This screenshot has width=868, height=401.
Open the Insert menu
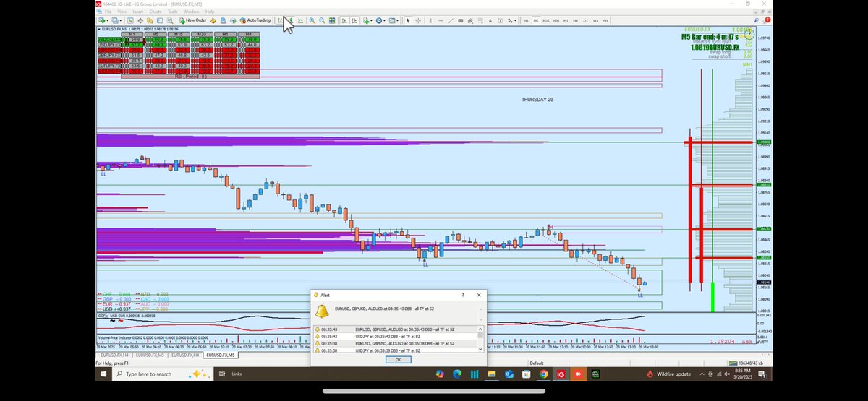[x=137, y=12]
